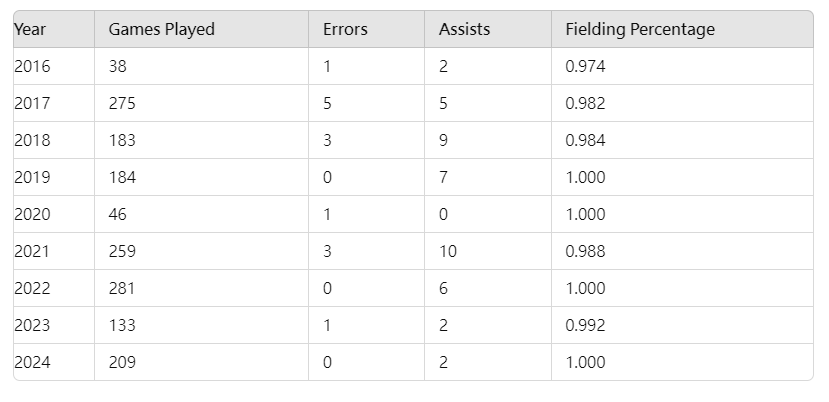Select fielding percentage 0.974
Image resolution: width=829 pixels, height=402 pixels.
(585, 66)
